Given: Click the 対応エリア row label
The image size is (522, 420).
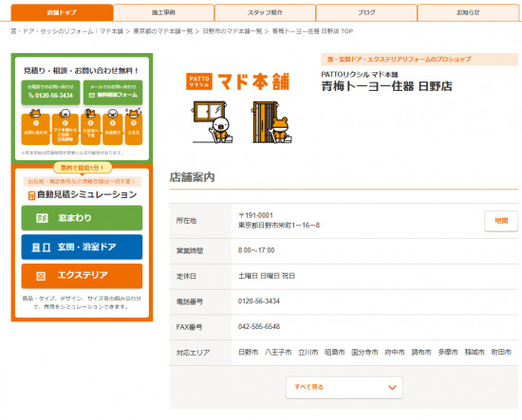Looking at the screenshot, I should [193, 353].
